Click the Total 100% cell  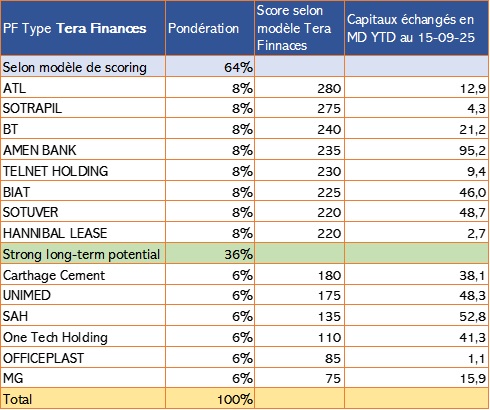210,399
